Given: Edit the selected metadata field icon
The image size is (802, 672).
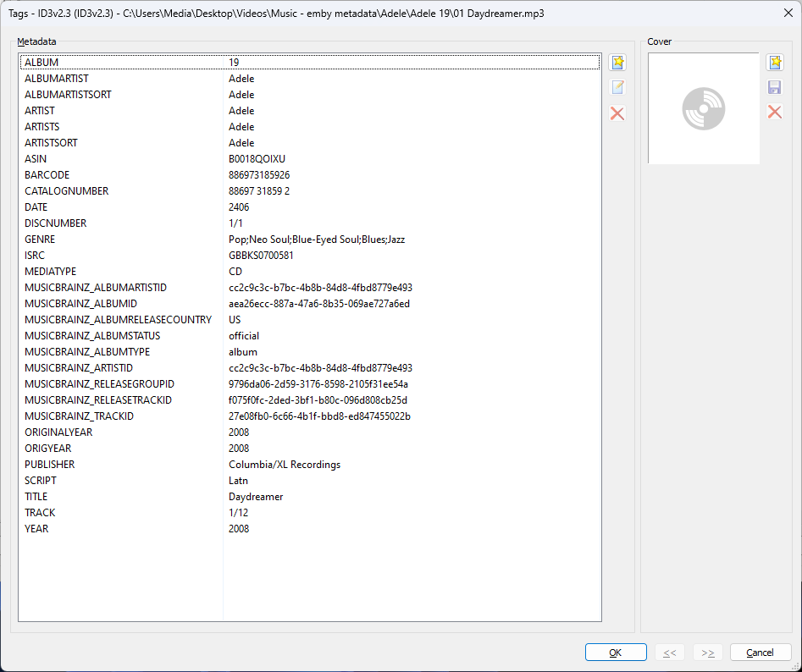Looking at the screenshot, I should tap(617, 87).
